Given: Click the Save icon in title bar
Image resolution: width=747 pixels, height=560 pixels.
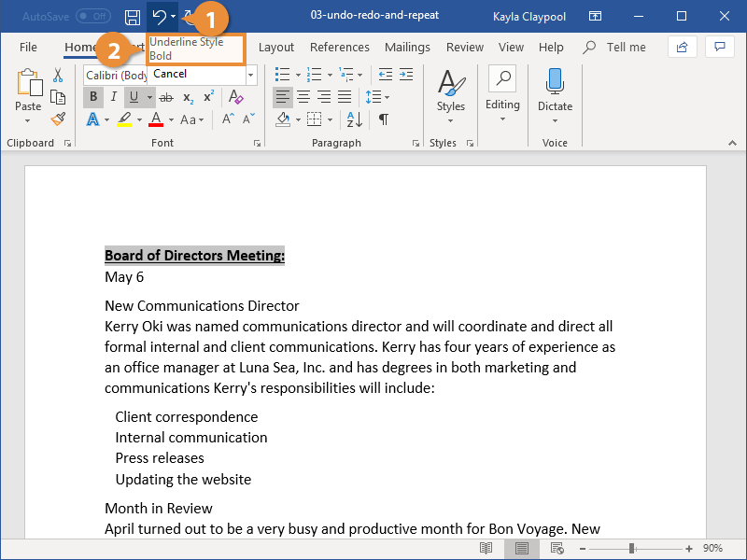Looking at the screenshot, I should [x=133, y=17].
